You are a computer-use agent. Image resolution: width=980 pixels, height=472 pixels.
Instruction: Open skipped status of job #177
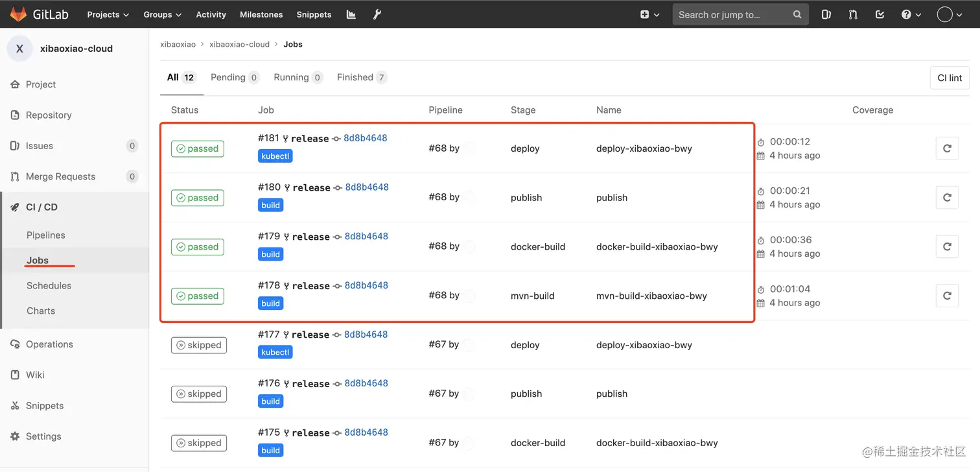tap(199, 345)
